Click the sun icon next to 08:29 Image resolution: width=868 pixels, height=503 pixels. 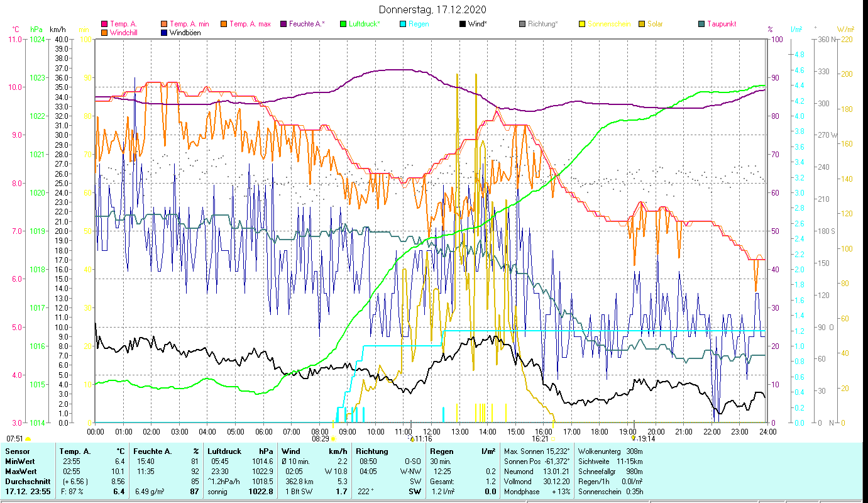coord(332,439)
